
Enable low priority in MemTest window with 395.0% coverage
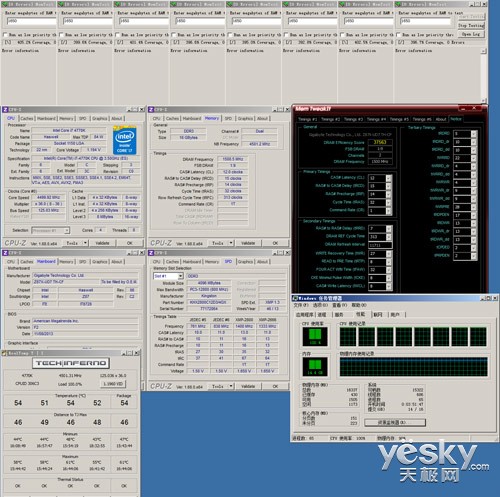(x=230, y=34)
